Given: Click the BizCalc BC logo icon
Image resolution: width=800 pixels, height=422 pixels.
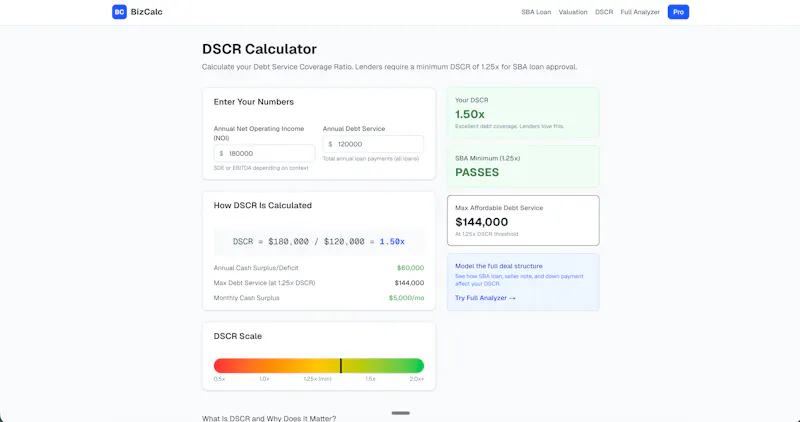Looking at the screenshot, I should (119, 12).
